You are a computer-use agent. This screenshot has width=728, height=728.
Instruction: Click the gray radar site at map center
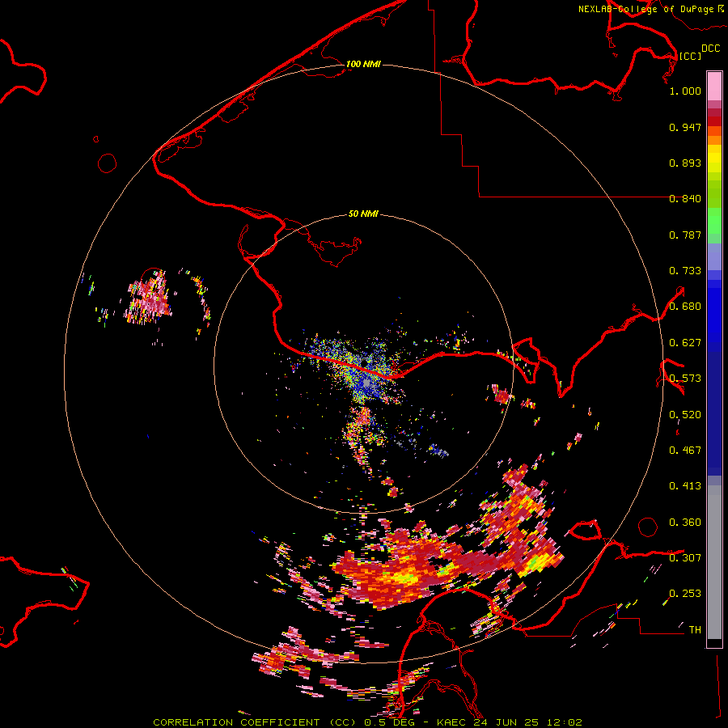point(366,383)
